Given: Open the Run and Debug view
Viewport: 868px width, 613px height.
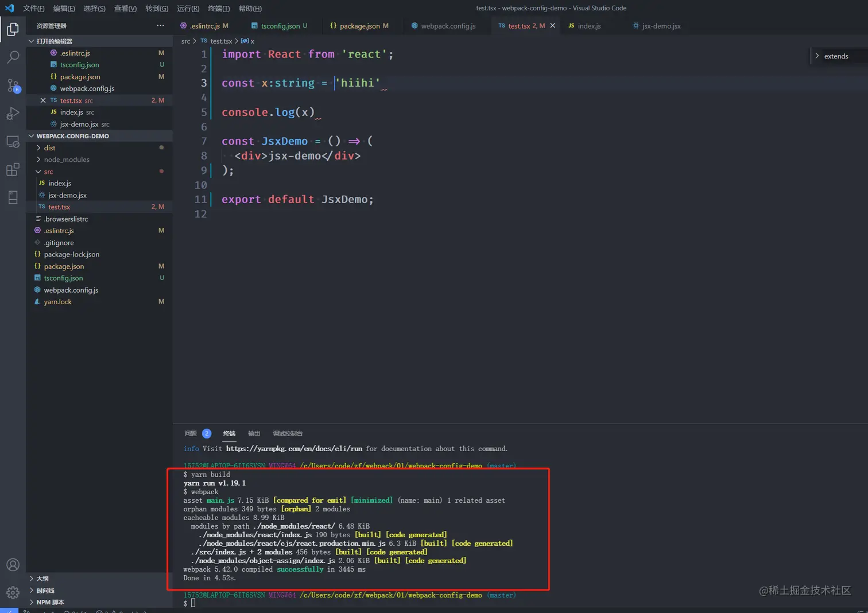Looking at the screenshot, I should (x=13, y=114).
